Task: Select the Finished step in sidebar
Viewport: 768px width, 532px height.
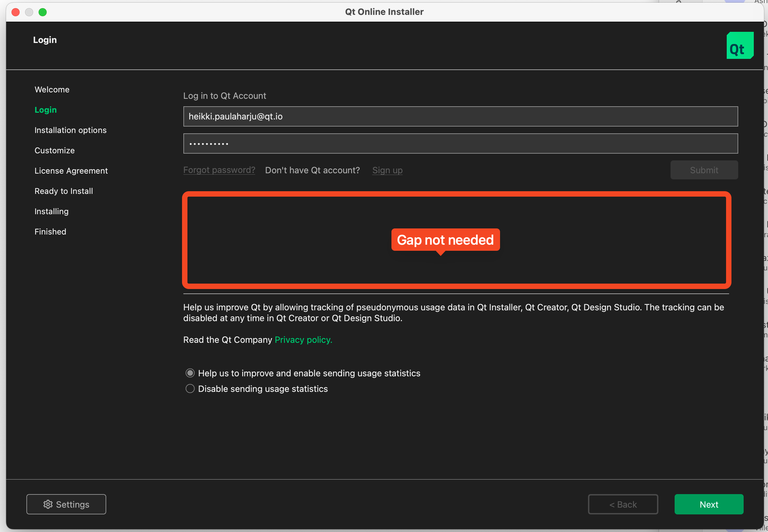Action: point(50,232)
